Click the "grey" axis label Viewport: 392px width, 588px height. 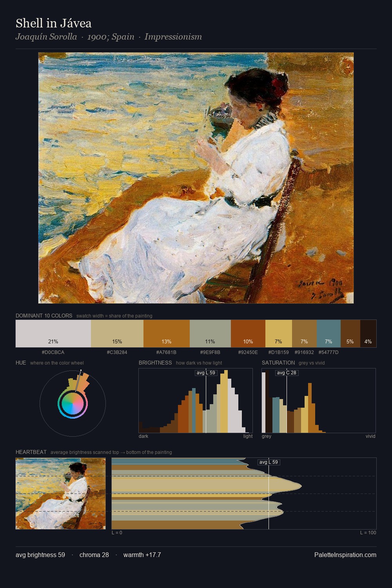(267, 436)
